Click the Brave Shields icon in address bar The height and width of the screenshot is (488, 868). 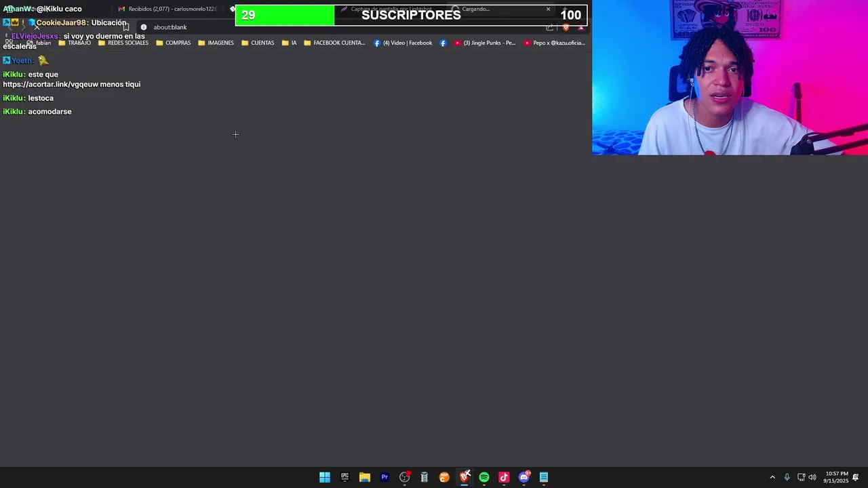coord(566,27)
